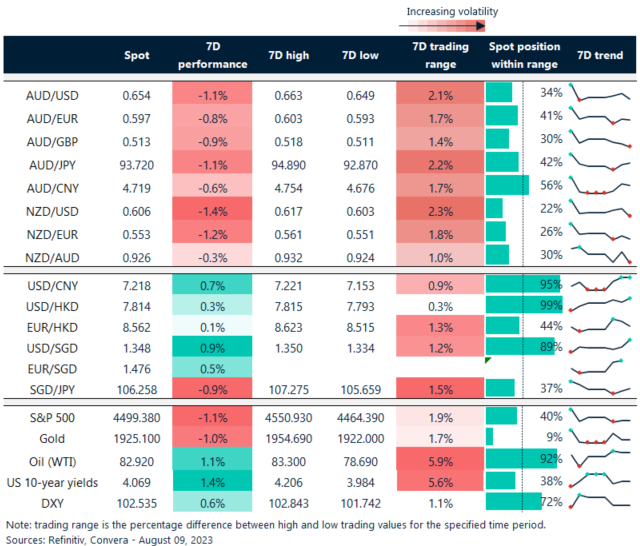Select the S&P 500 spot value 4499.380
This screenshot has height=546, width=640.
[x=135, y=415]
